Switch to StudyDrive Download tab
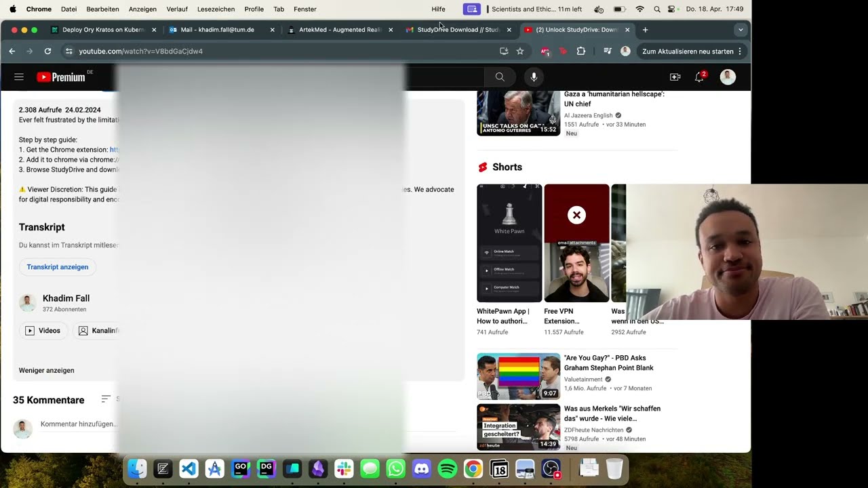This screenshot has width=868, height=488. tap(458, 30)
